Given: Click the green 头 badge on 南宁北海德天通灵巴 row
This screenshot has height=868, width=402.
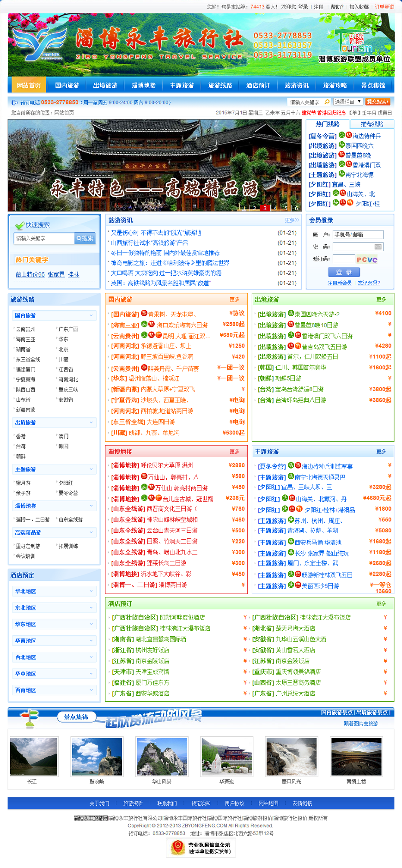Looking at the screenshot, I should (x=291, y=476).
